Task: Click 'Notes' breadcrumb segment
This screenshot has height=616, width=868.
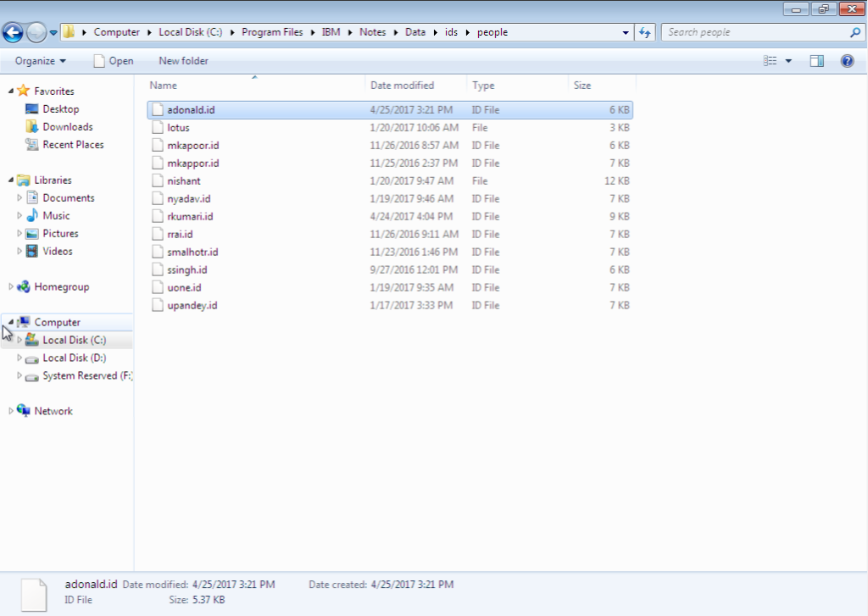Action: click(x=373, y=32)
